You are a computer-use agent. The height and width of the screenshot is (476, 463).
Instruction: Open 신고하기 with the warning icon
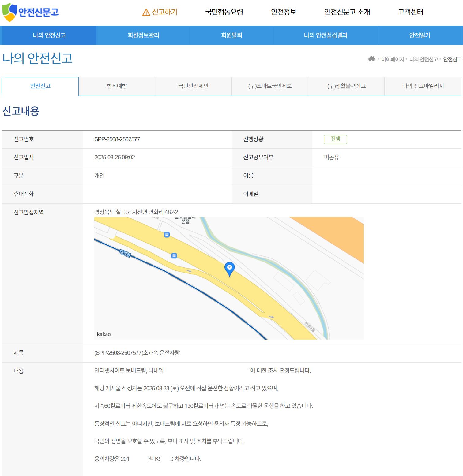tap(160, 12)
